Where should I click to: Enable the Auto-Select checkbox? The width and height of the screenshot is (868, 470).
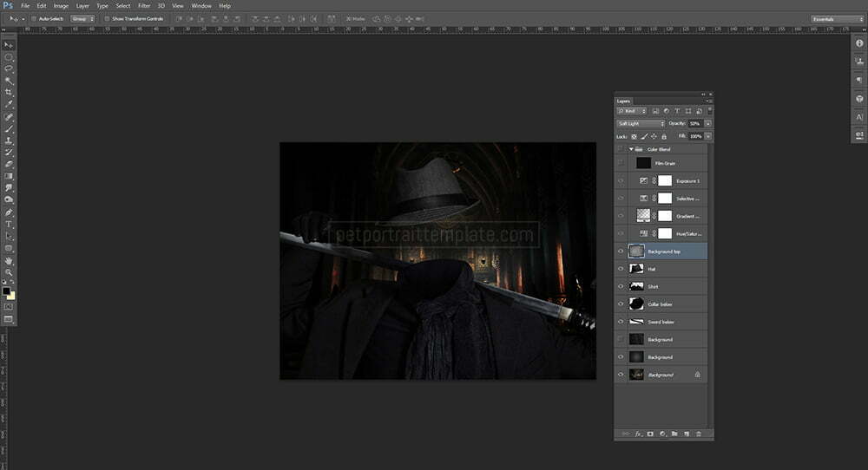(33, 18)
